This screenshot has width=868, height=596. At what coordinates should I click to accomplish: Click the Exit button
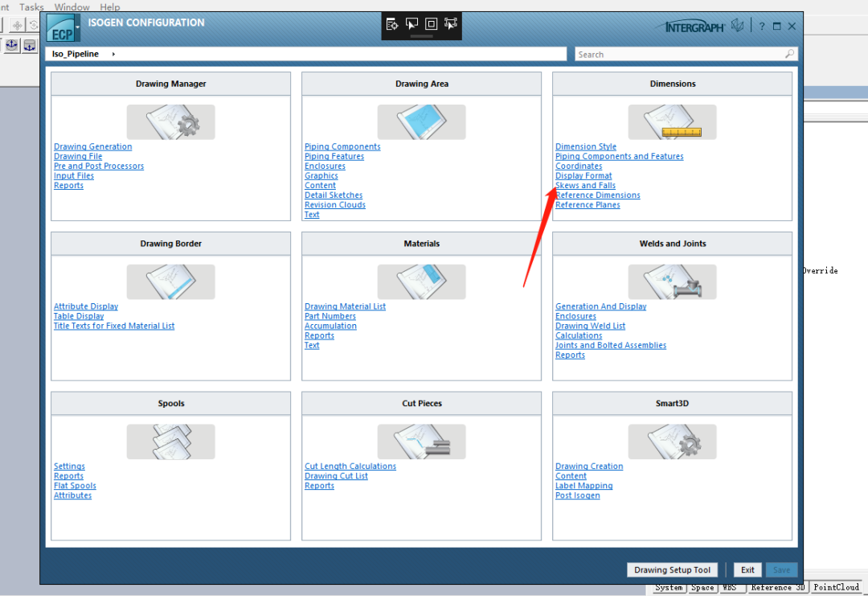pos(748,570)
